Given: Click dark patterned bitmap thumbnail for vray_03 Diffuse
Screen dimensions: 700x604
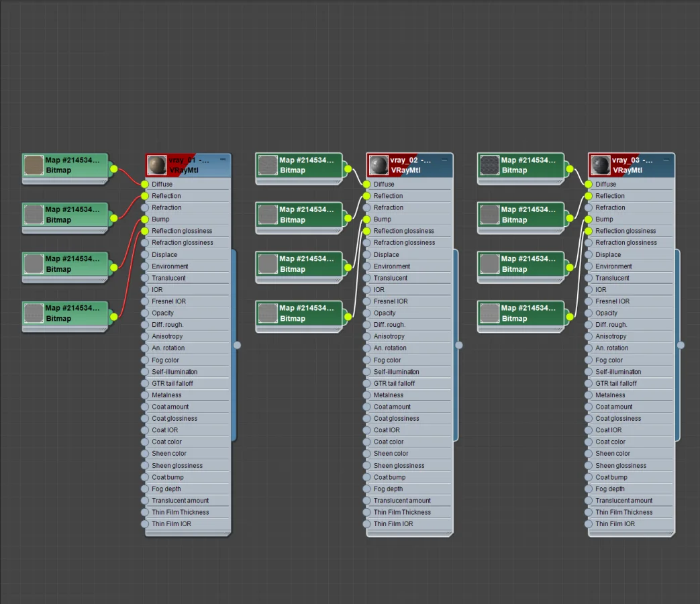Looking at the screenshot, I should click(489, 164).
